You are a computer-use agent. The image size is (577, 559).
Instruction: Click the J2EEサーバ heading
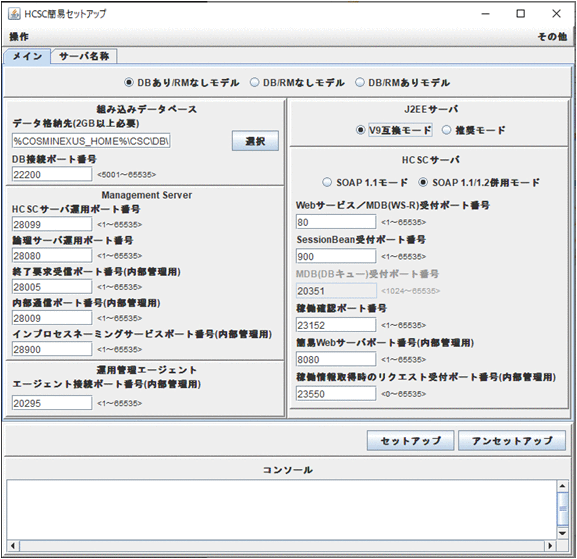pyautogui.click(x=431, y=109)
